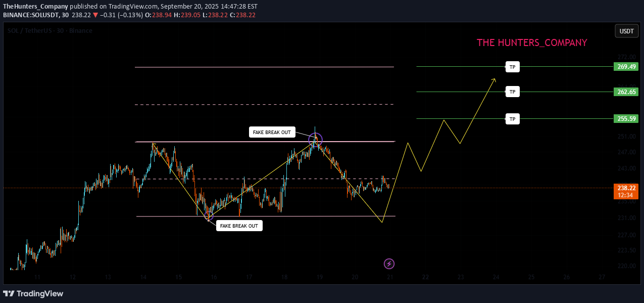Click the H:239.05 high value
644x303 pixels.
[187, 15]
